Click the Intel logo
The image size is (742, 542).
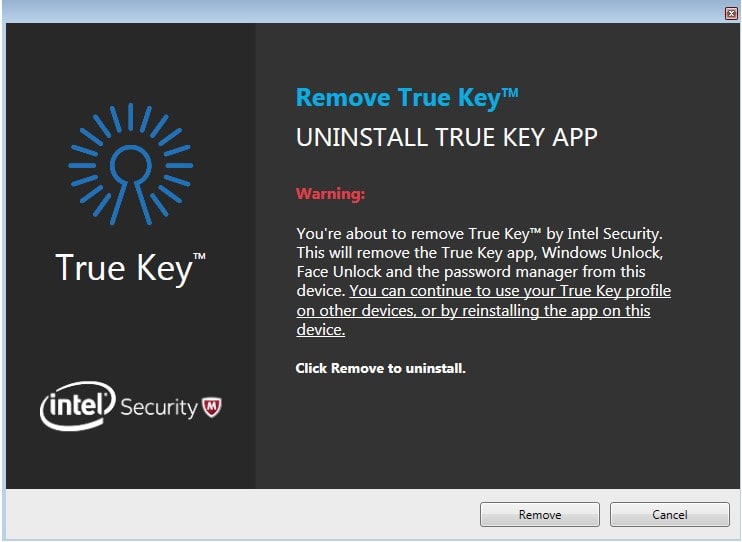pos(78,406)
